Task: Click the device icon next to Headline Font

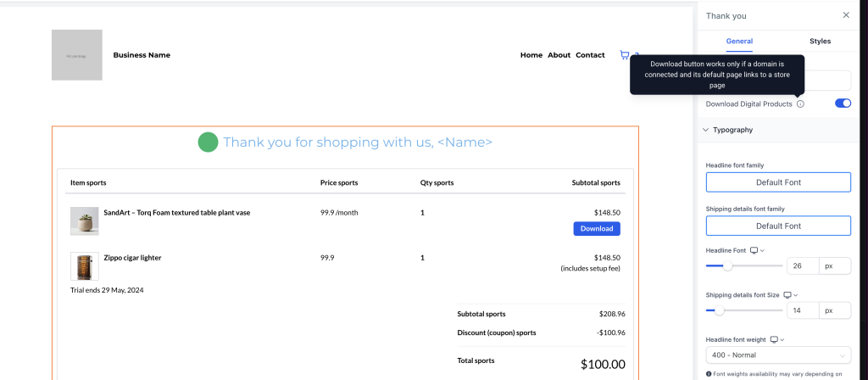Action: point(754,250)
